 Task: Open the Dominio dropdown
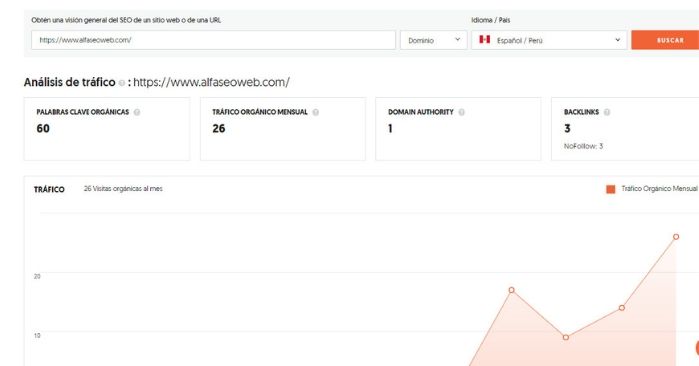click(433, 40)
